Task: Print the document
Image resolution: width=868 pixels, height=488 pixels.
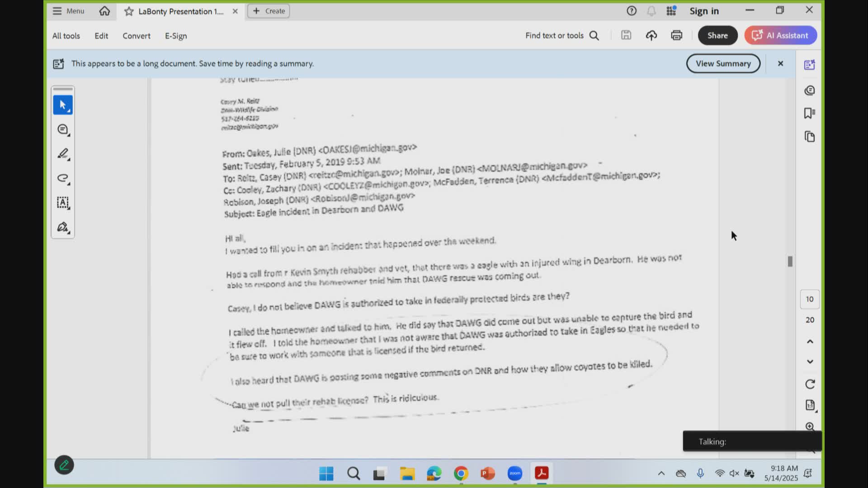Action: [x=676, y=35]
